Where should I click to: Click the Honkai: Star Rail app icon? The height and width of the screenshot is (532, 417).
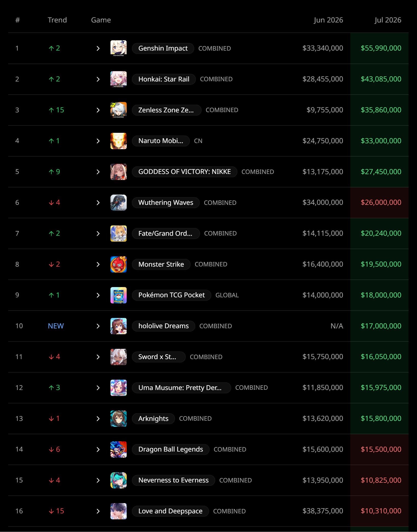tap(118, 79)
